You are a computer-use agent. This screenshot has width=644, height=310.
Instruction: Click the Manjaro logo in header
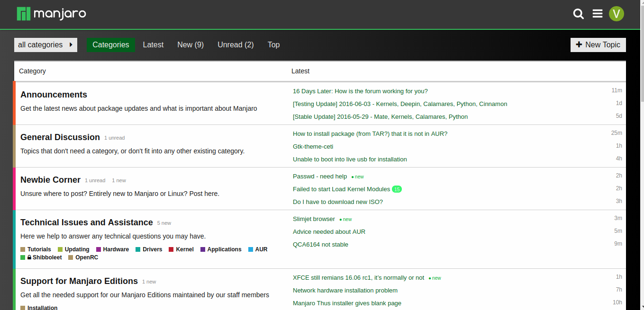51,14
